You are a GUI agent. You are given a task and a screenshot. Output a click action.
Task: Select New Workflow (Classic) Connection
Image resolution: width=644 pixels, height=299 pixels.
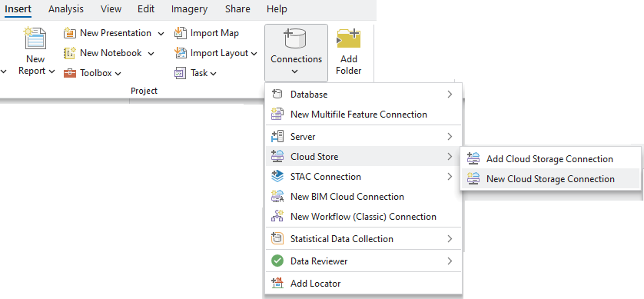(x=364, y=217)
